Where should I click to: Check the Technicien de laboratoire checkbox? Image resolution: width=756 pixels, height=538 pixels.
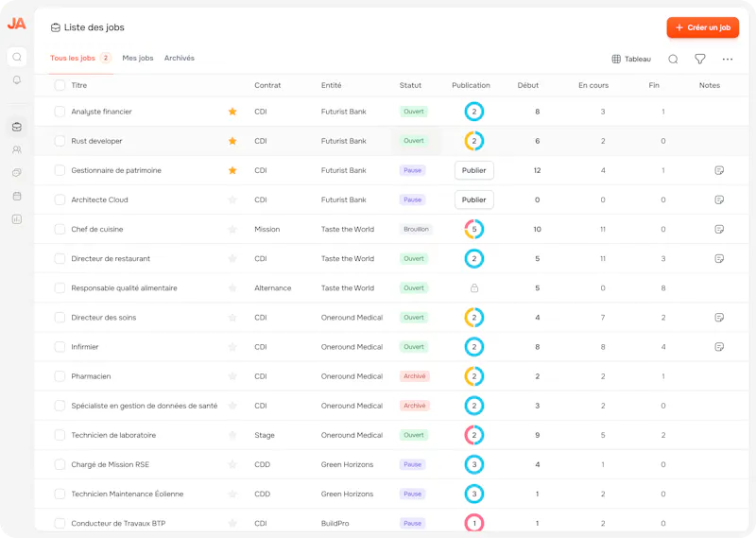[x=60, y=435]
